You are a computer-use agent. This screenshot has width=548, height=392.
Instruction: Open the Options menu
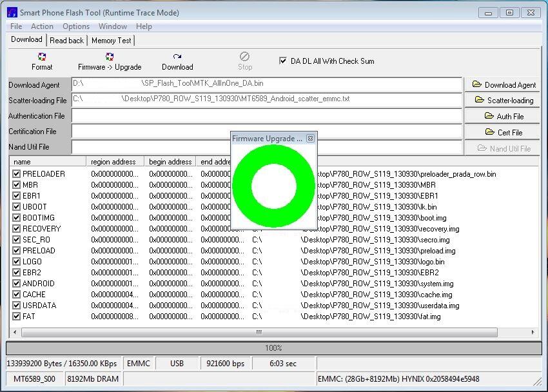pyautogui.click(x=75, y=26)
